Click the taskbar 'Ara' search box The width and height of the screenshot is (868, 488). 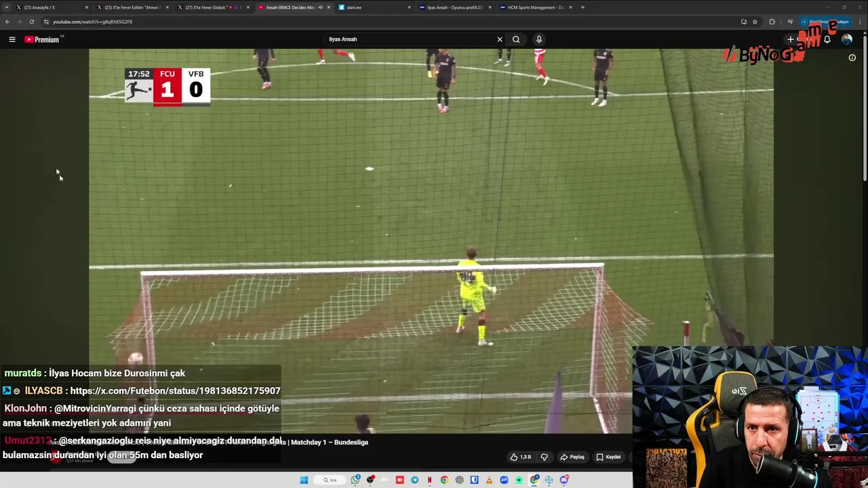pos(330,480)
